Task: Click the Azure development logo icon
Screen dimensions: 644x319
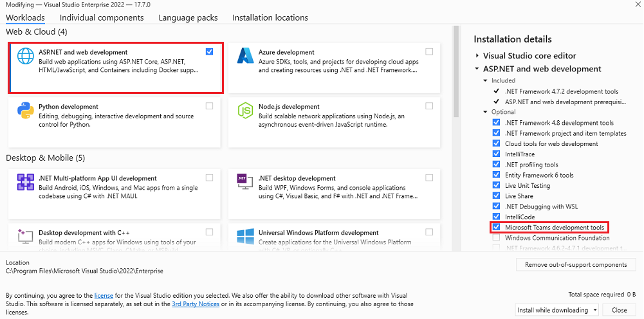Action: click(x=246, y=55)
